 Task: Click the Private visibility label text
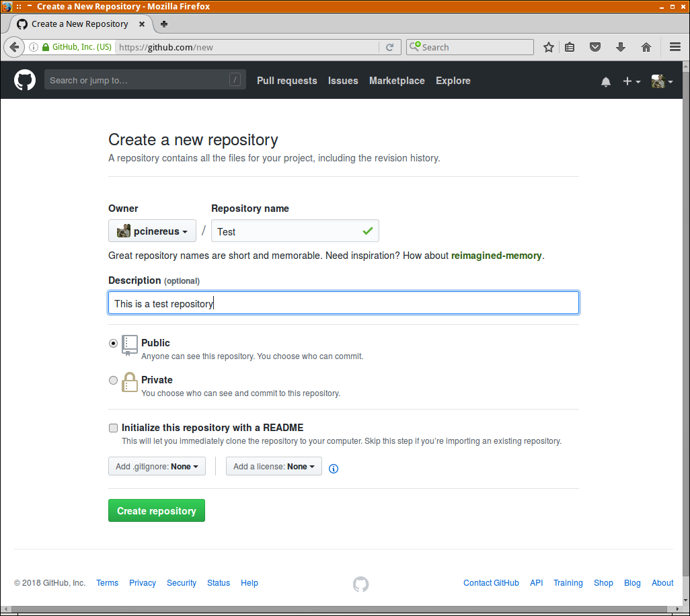click(x=157, y=380)
